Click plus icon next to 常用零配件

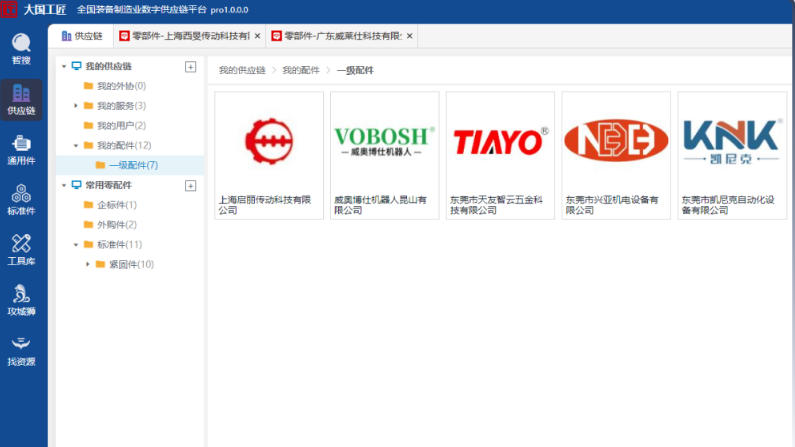[x=191, y=185]
